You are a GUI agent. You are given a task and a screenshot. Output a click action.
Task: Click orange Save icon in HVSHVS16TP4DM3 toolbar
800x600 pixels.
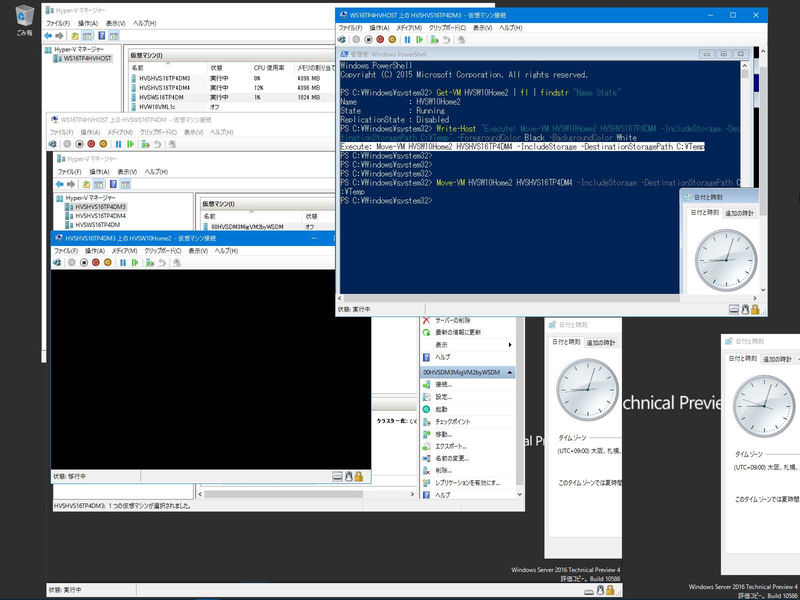pyautogui.click(x=392, y=39)
